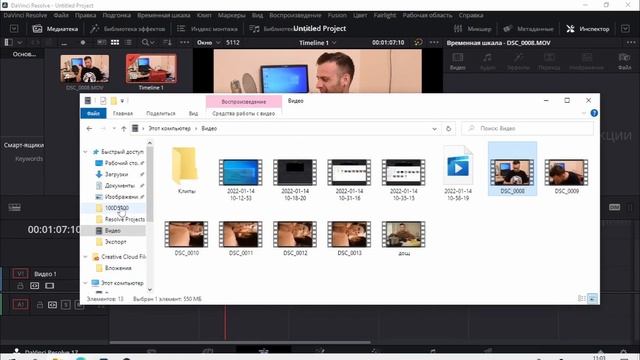Toggle auto track selector on A1 track
This screenshot has width=640, height=360.
53,304
